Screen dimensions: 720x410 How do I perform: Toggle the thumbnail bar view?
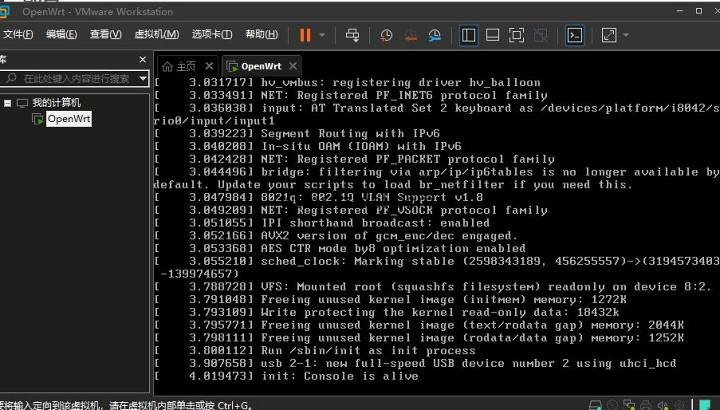coord(492,35)
